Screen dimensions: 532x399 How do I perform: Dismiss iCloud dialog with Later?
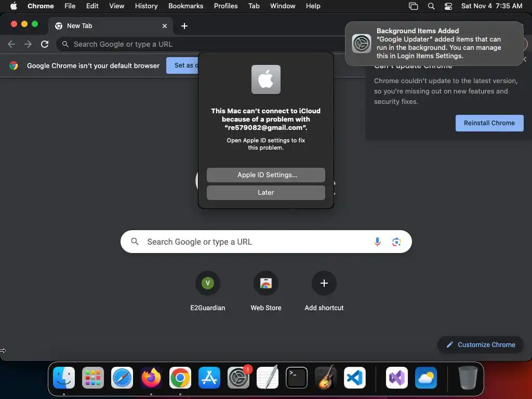[265, 192]
